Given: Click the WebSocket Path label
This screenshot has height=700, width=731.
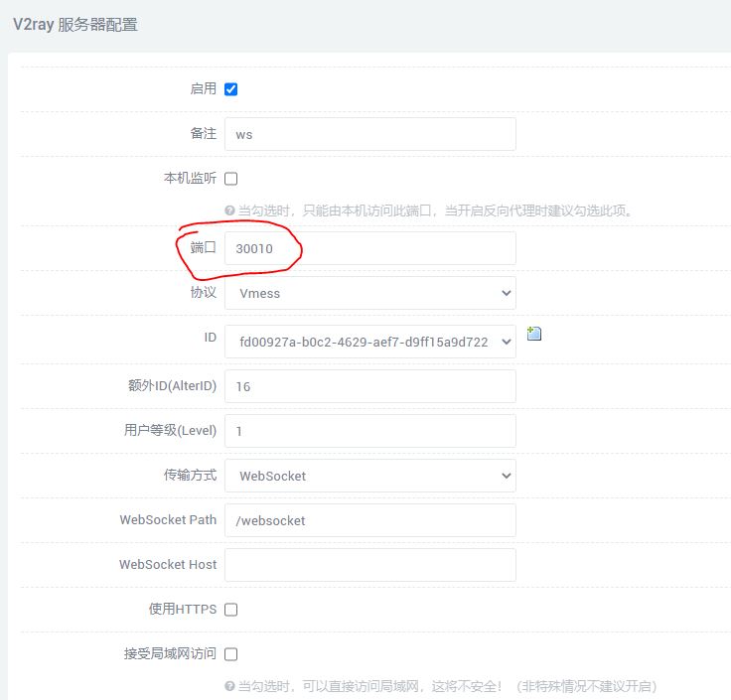Looking at the screenshot, I should click(168, 519).
